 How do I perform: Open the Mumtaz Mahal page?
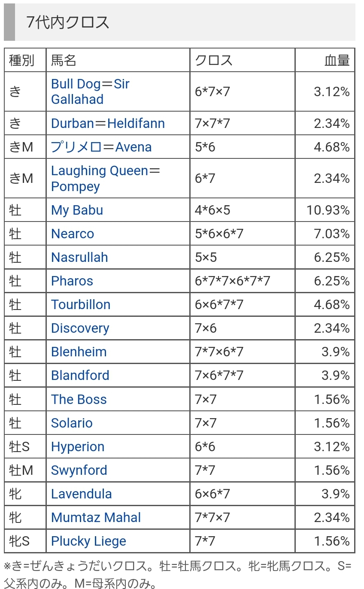click(96, 518)
